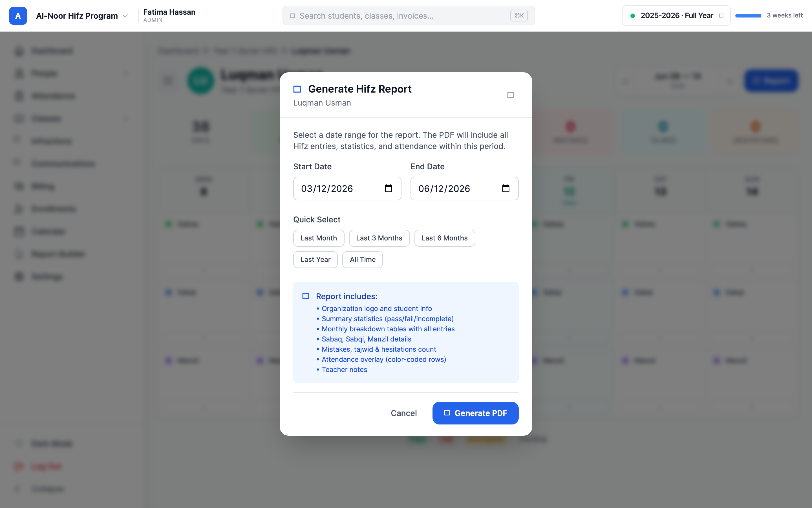Select the All Time quick range
The height and width of the screenshot is (508, 812).
click(362, 260)
